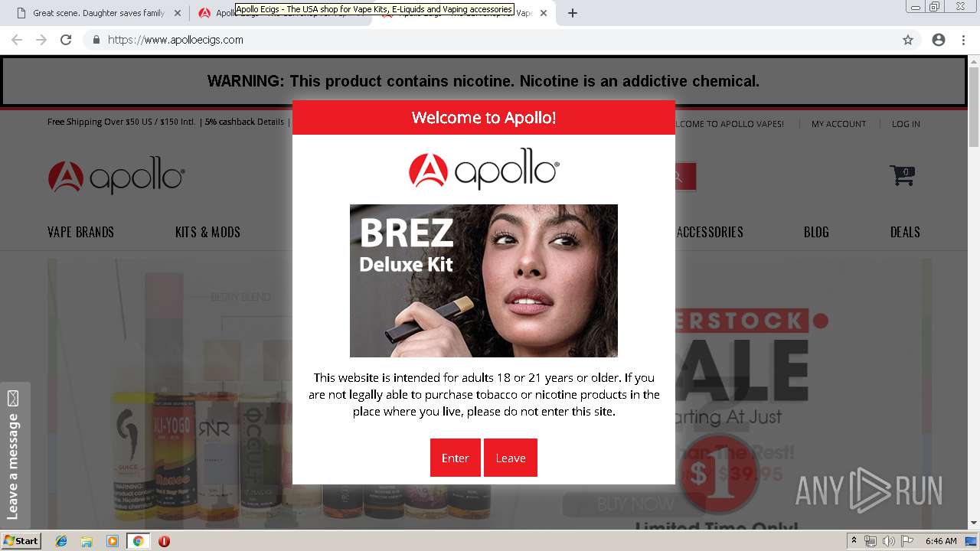980x551 pixels.
Task: Open the shopping cart icon
Action: tap(902, 175)
